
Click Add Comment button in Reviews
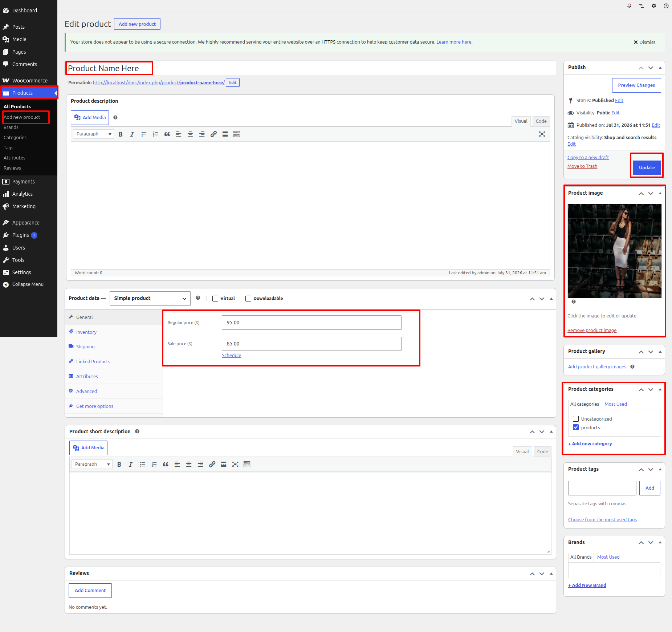click(x=90, y=591)
